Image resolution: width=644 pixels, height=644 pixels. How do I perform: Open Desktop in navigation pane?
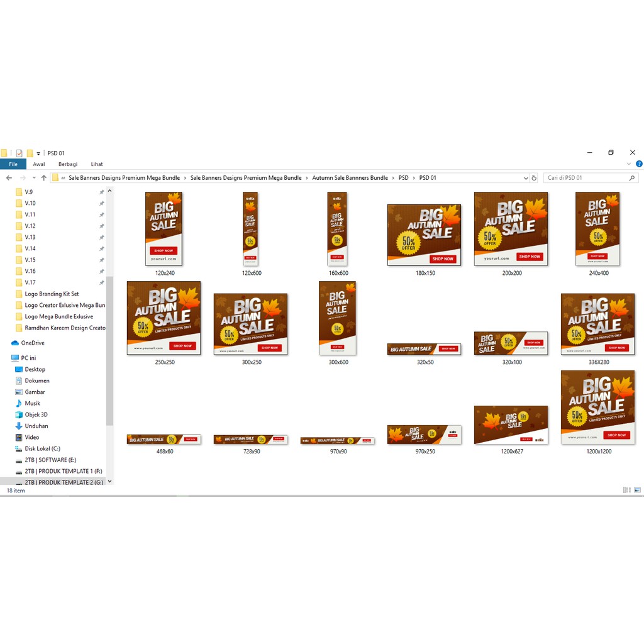point(35,370)
